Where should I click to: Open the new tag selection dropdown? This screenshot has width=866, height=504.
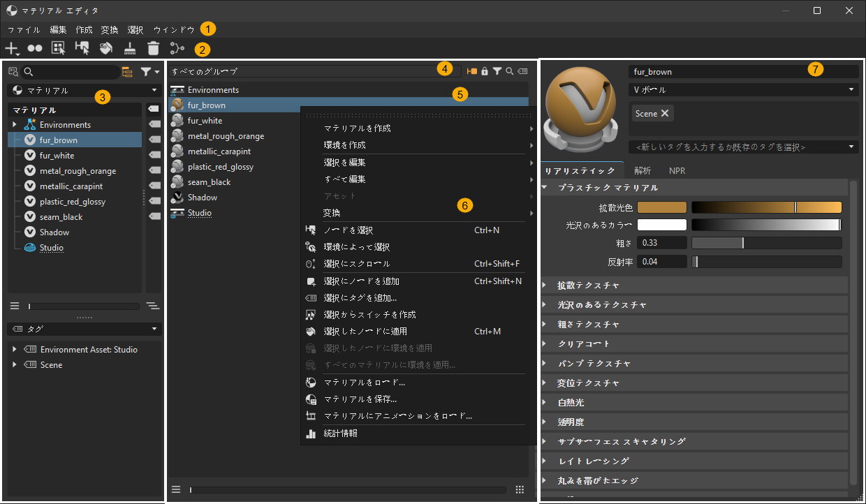click(x=743, y=147)
